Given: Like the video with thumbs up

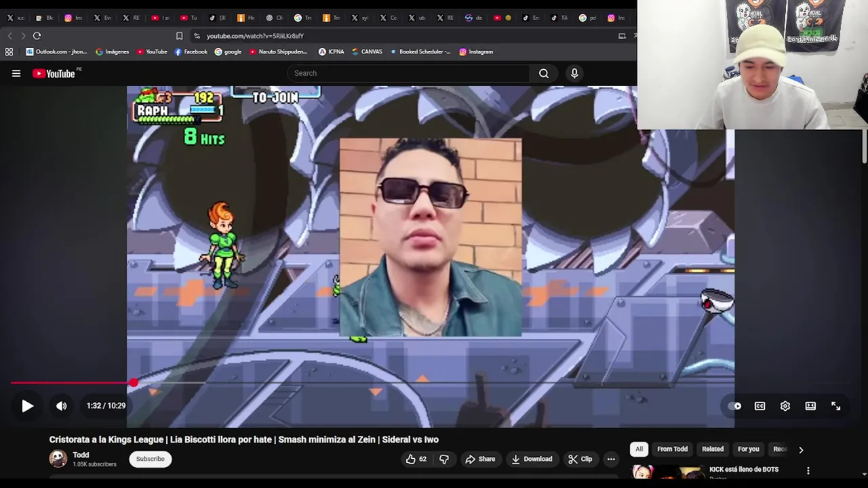Looking at the screenshot, I should pyautogui.click(x=416, y=459).
